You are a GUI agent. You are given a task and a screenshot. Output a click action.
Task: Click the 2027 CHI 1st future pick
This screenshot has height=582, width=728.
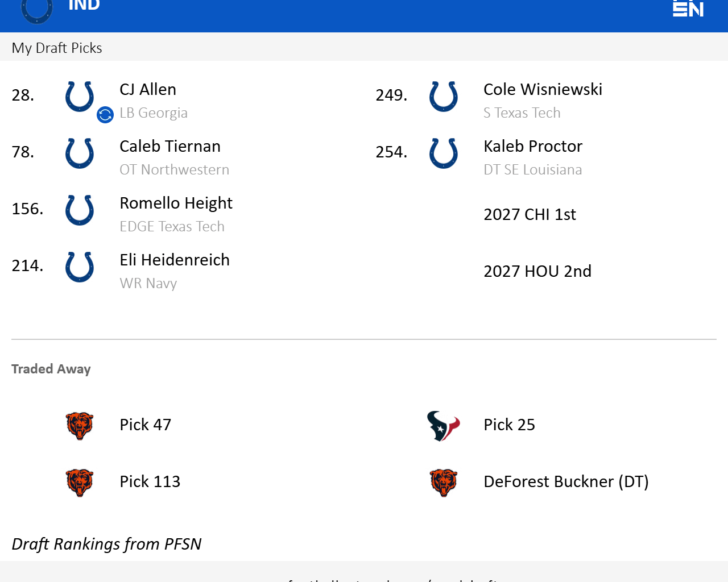tap(530, 214)
